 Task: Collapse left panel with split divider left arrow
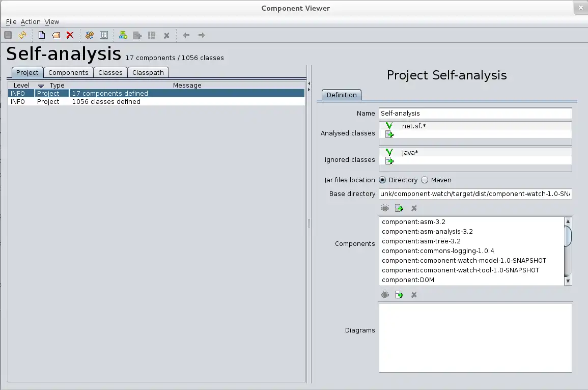pos(309,83)
